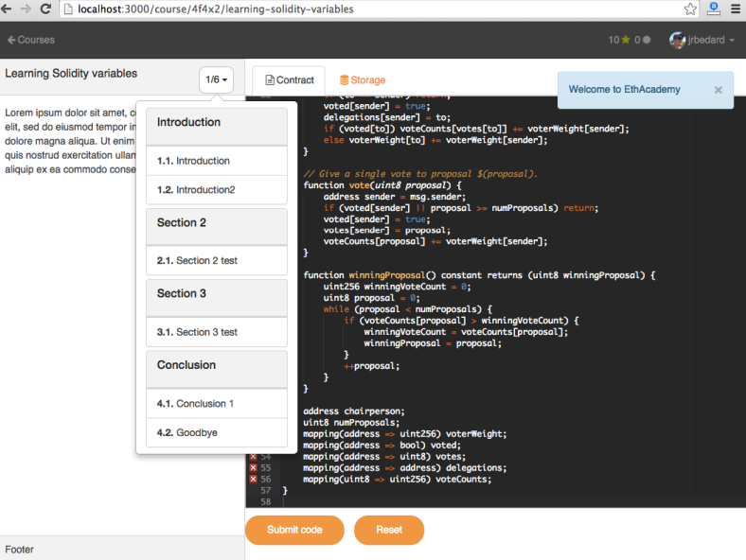Open the browser hamburger menu
The height and width of the screenshot is (560, 746).
[735, 9]
